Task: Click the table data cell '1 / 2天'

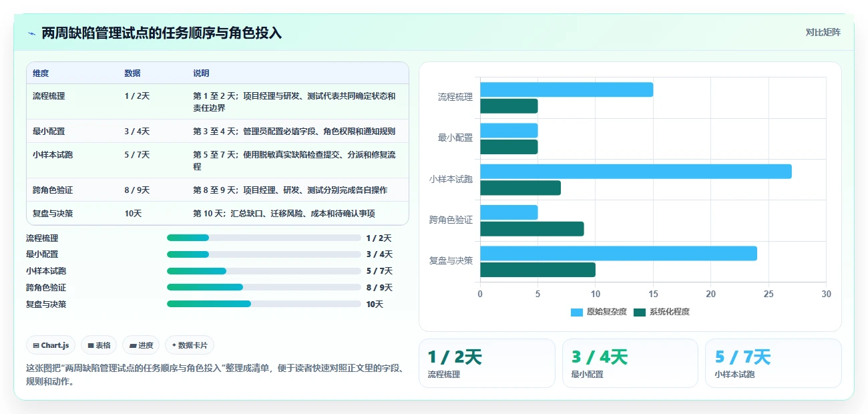Action: 137,96
